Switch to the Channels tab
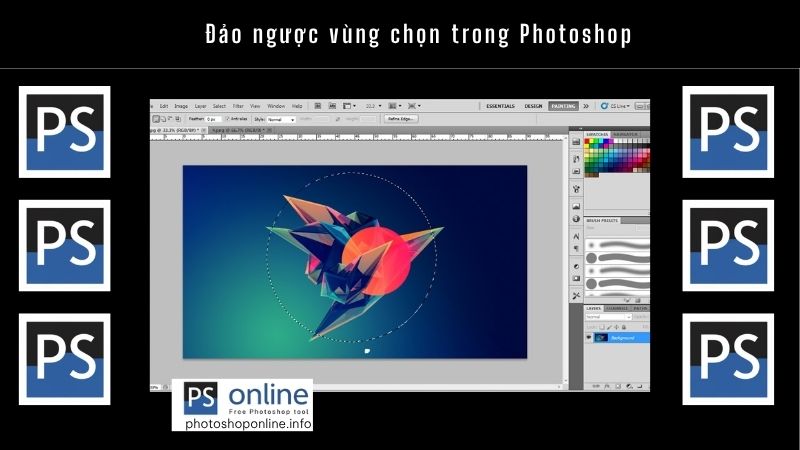 [x=617, y=309]
